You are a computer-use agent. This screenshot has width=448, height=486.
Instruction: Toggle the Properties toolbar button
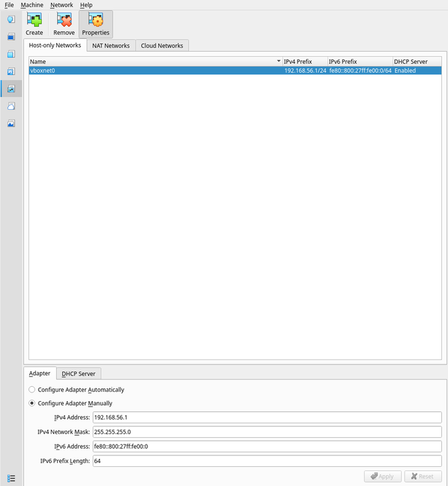pos(96,24)
